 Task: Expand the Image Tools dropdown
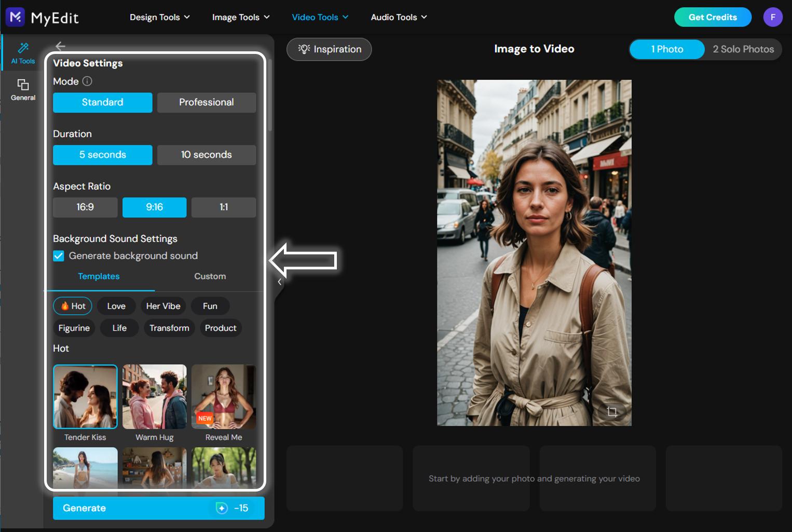tap(241, 17)
